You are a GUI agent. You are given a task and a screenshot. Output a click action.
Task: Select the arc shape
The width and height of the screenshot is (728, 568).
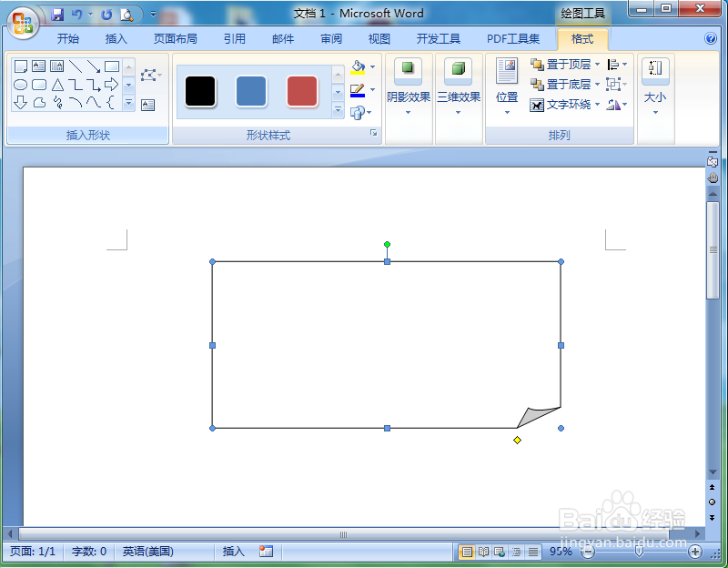click(76, 102)
